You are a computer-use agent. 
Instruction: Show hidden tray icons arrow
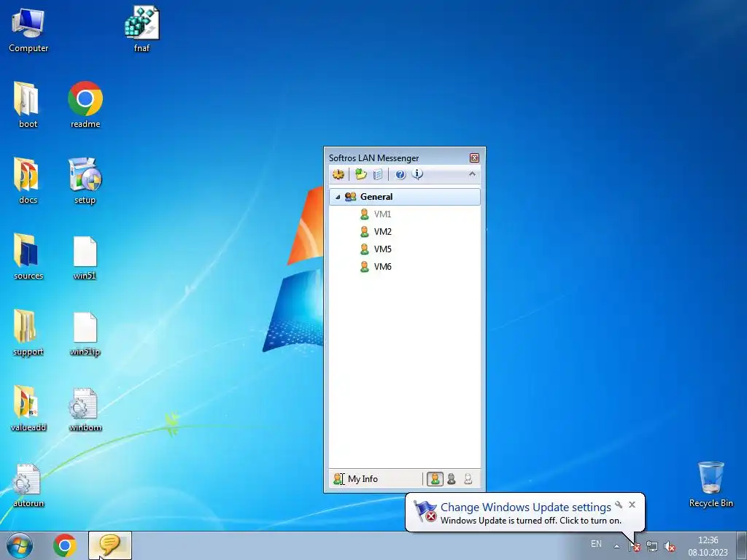(616, 546)
